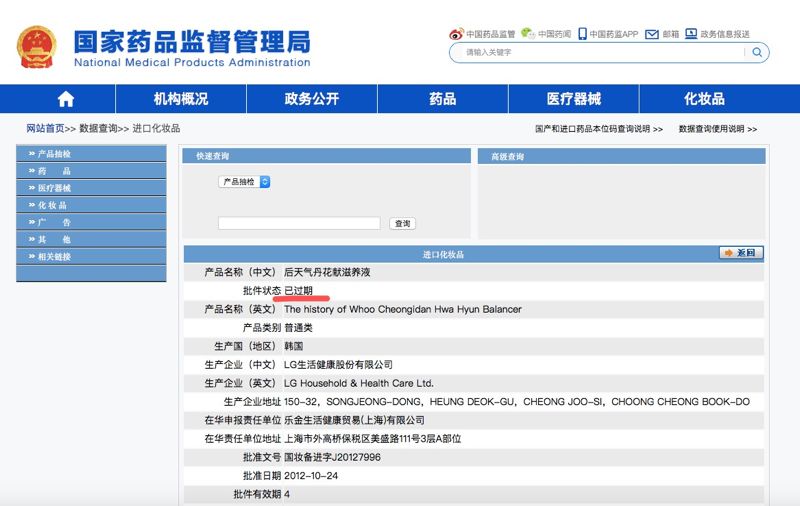Open the 政务公开 navigation tab

[x=312, y=99]
